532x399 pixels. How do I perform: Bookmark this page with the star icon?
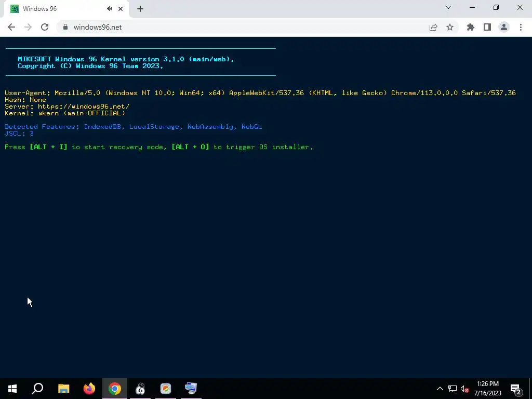450,27
